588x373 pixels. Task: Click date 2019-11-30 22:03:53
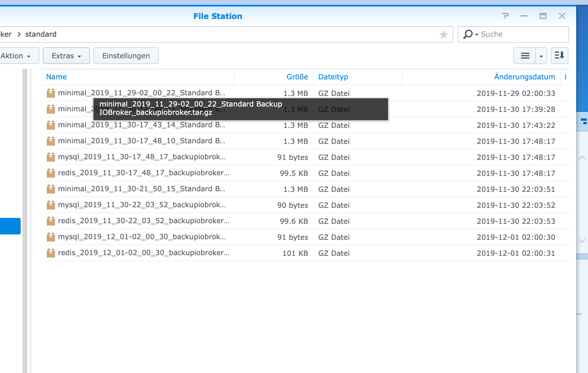point(516,221)
